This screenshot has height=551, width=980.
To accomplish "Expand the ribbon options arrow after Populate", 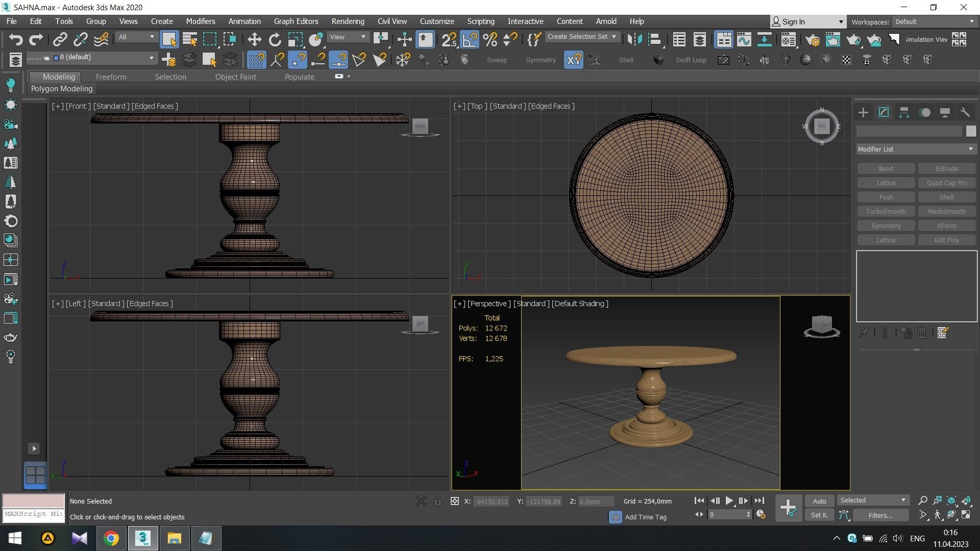I will point(349,77).
